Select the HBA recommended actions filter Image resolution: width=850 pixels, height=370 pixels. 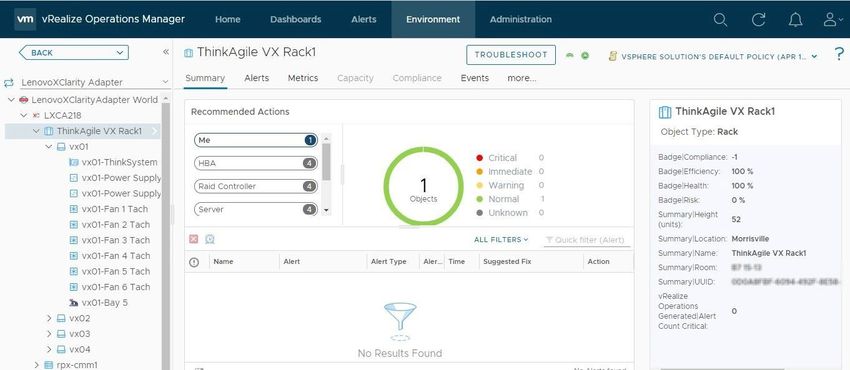coord(255,163)
